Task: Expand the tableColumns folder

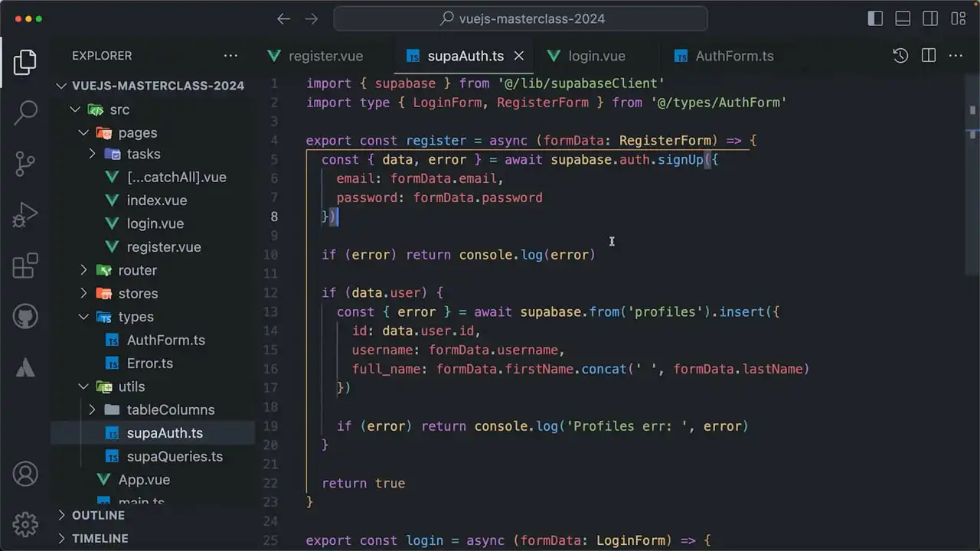Action: [153, 409]
